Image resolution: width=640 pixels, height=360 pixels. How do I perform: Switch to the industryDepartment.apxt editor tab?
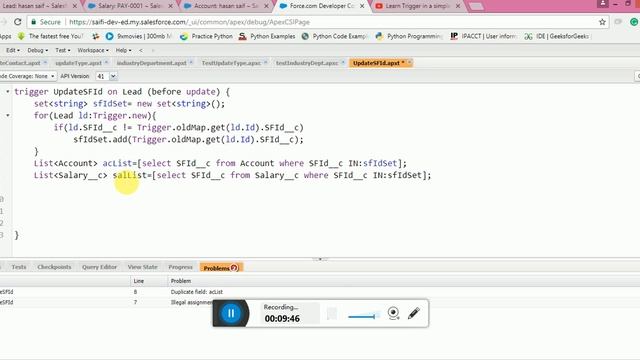pyautogui.click(x=151, y=63)
